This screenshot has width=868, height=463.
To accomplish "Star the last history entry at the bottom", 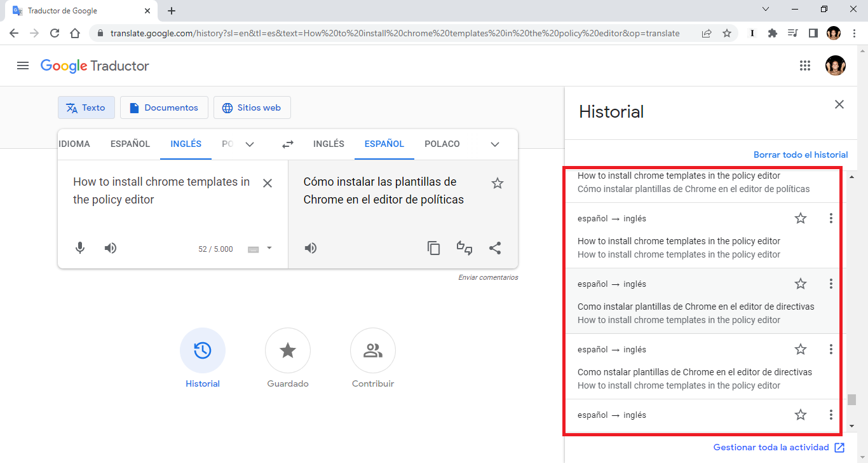I will [801, 415].
